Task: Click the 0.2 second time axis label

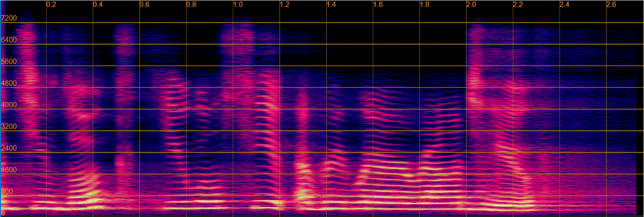Action: (x=51, y=4)
